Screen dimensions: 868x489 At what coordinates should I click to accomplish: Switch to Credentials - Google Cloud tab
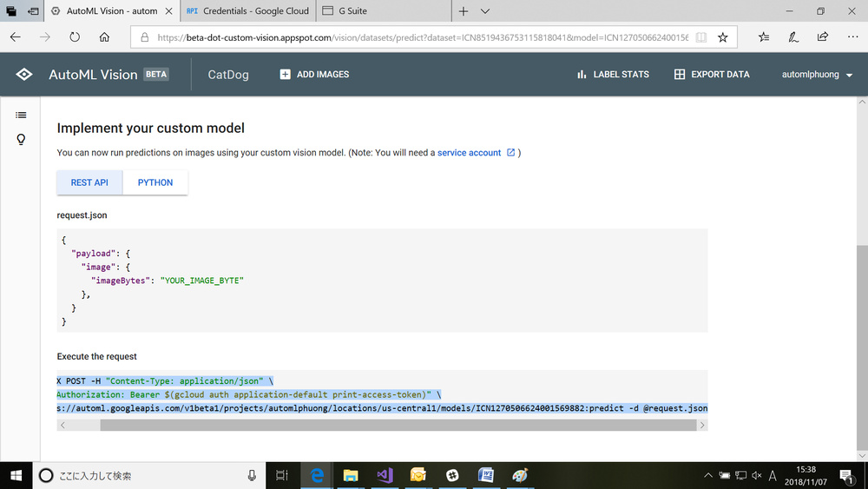248,11
